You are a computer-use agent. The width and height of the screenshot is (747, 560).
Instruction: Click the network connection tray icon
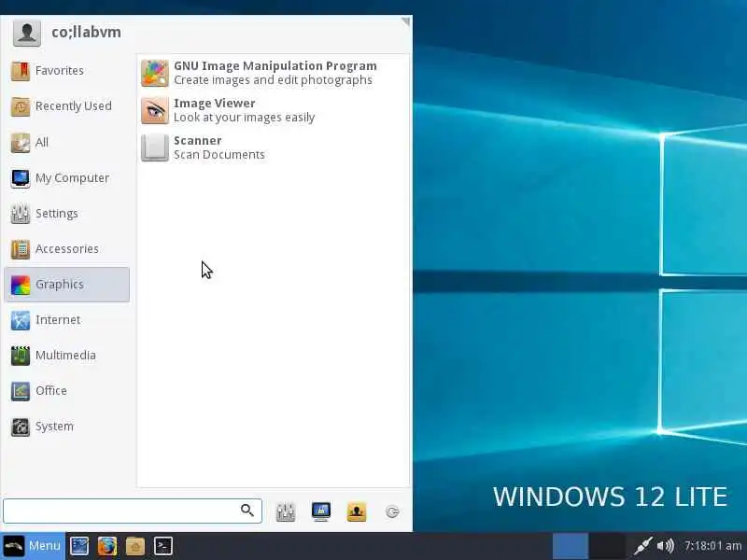pyautogui.click(x=642, y=546)
